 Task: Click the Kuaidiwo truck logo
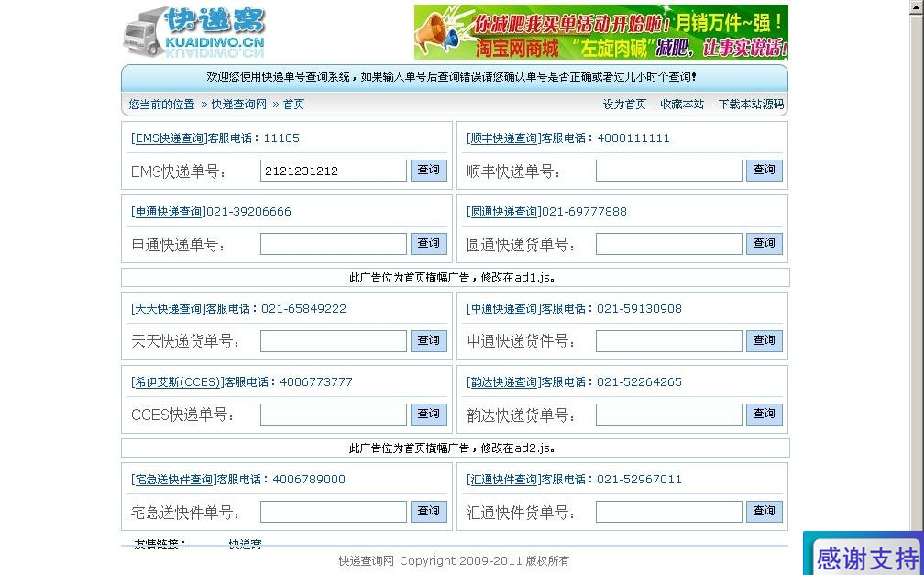(194, 32)
